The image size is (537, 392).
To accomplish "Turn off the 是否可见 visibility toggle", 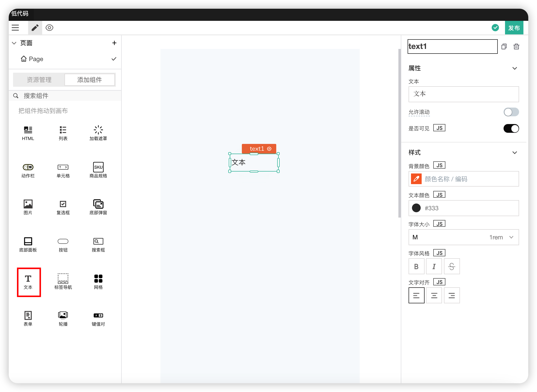I will point(511,128).
